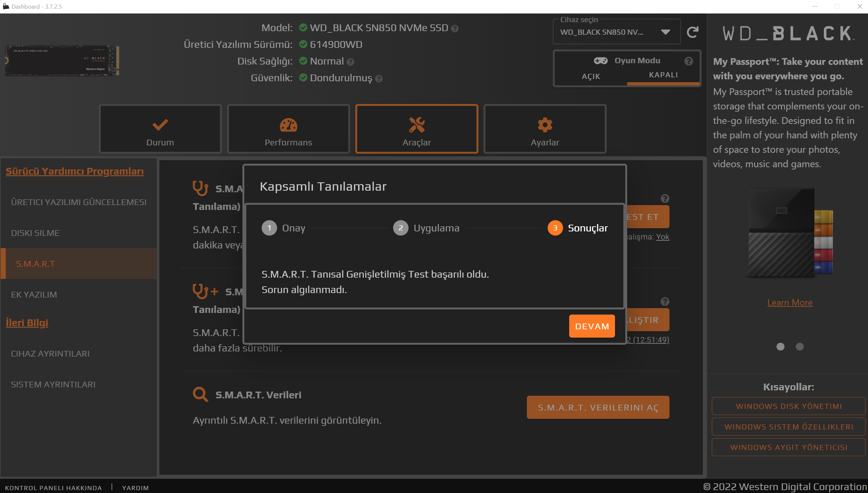Follow the Learn More link
Screen dimensions: 868x493
[789, 302]
